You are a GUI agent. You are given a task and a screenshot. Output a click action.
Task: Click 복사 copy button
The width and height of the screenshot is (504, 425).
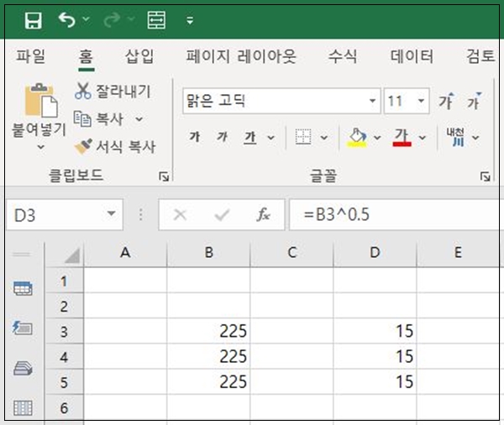[x=98, y=119]
